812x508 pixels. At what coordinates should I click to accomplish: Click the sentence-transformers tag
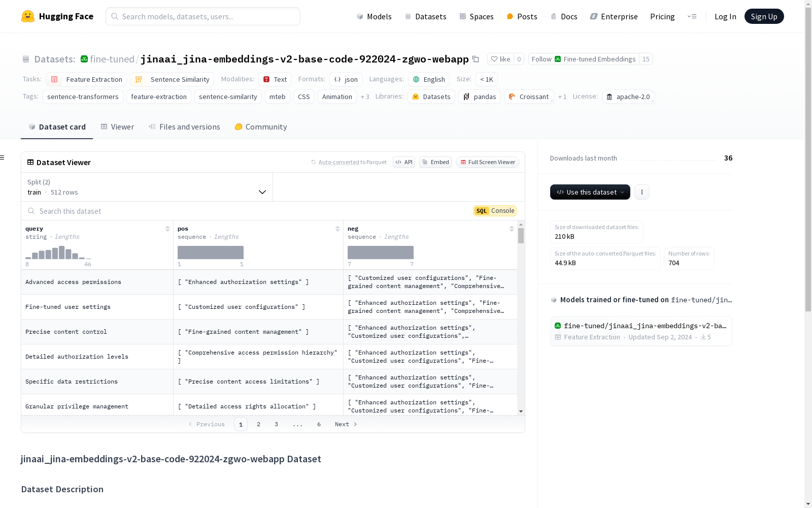[83, 97]
